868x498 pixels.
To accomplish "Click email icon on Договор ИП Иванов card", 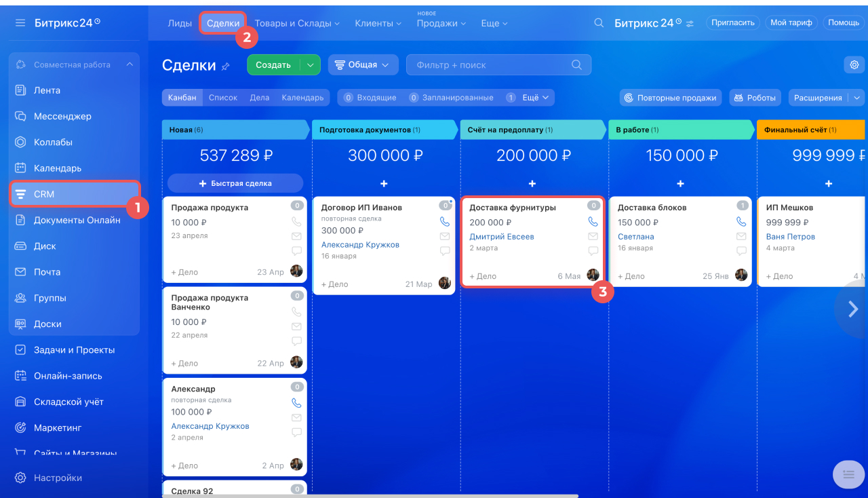I will (445, 236).
